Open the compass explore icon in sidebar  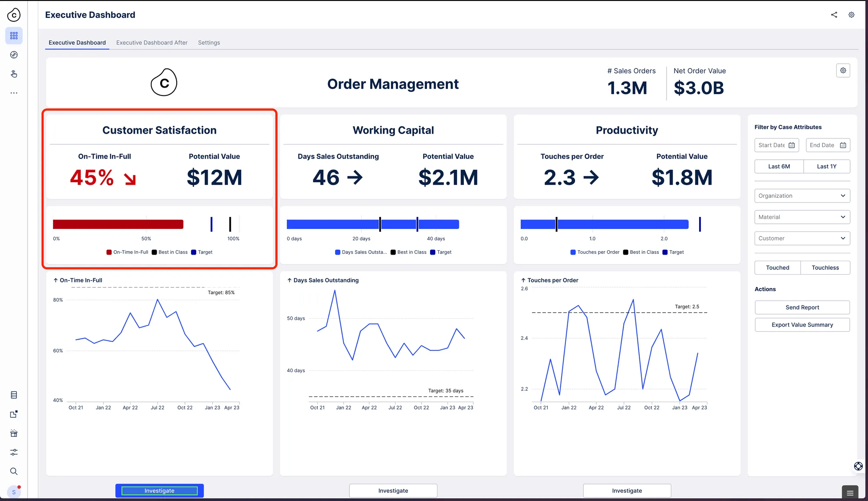click(14, 55)
